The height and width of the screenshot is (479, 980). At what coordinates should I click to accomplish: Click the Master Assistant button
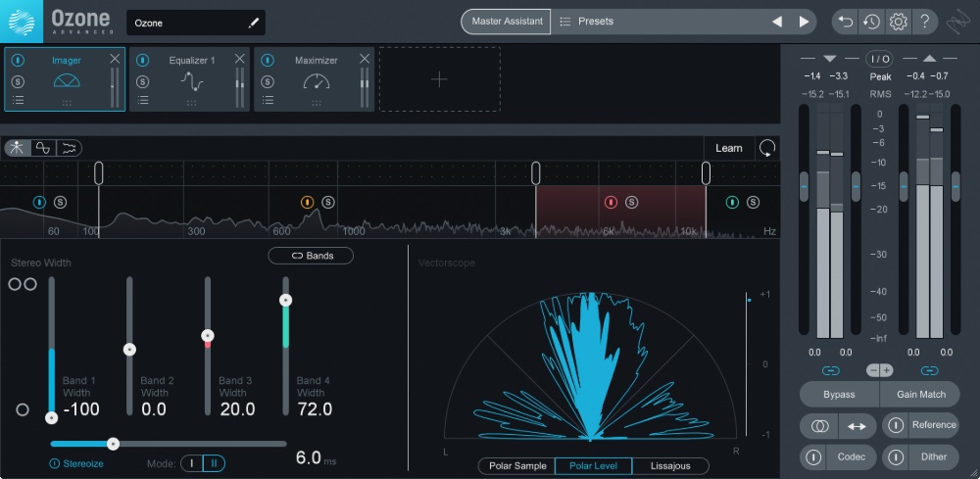[x=506, y=22]
